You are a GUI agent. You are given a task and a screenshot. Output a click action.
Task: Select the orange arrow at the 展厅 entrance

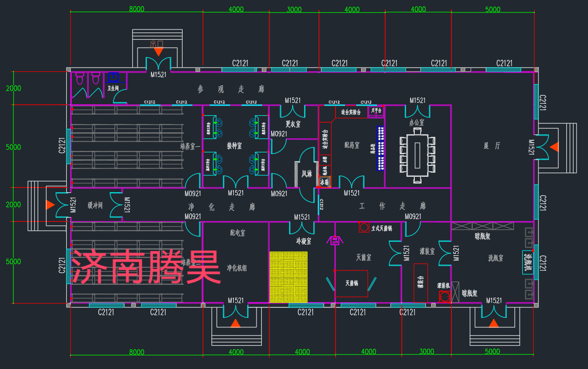[554, 147]
